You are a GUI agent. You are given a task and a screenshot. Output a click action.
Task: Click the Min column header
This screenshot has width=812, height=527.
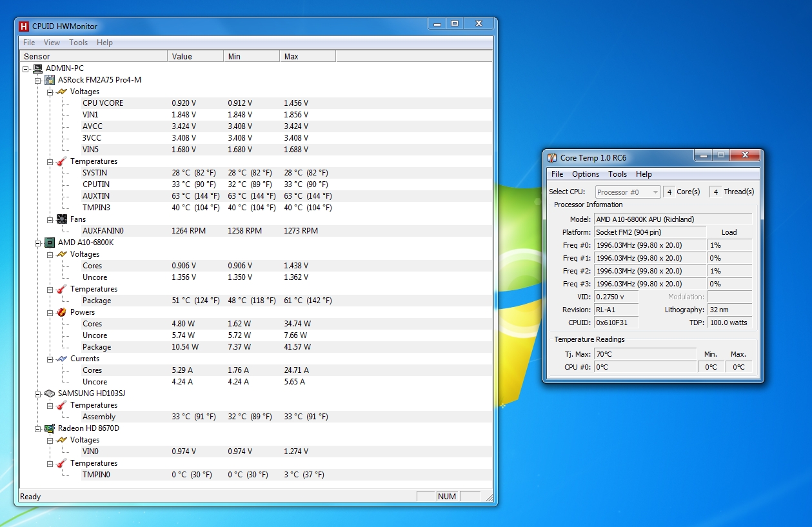tap(252, 57)
